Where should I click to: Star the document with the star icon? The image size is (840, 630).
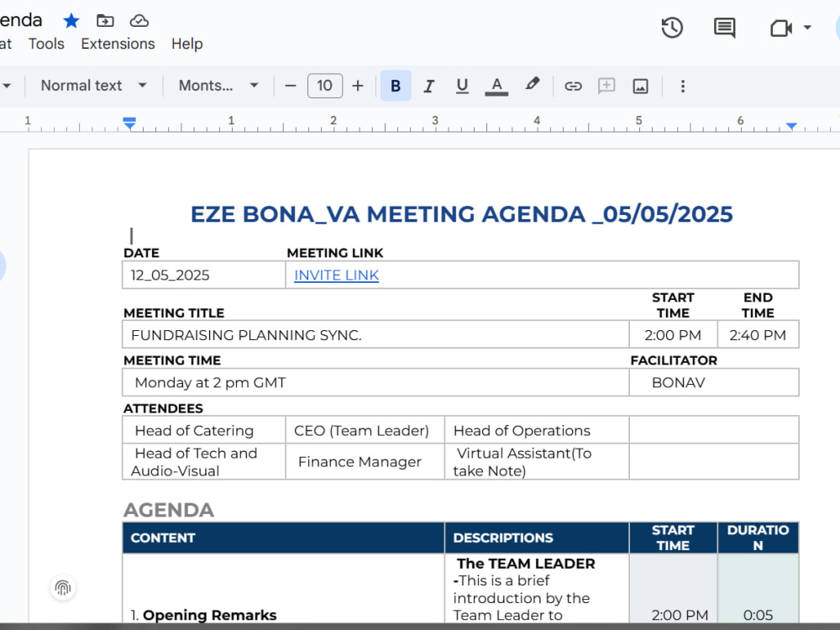point(71,21)
